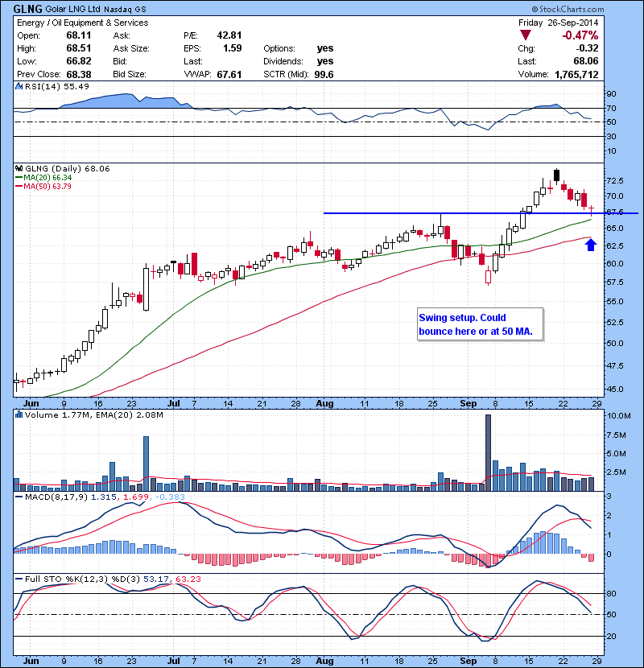Click the RSI indicator icon beside RSI(14)

pos(19,86)
